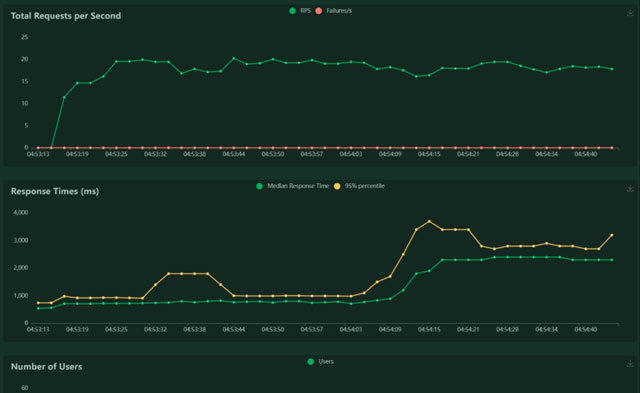640x393 pixels.
Task: Select the last Median Response Time data point
Action: coord(611,260)
